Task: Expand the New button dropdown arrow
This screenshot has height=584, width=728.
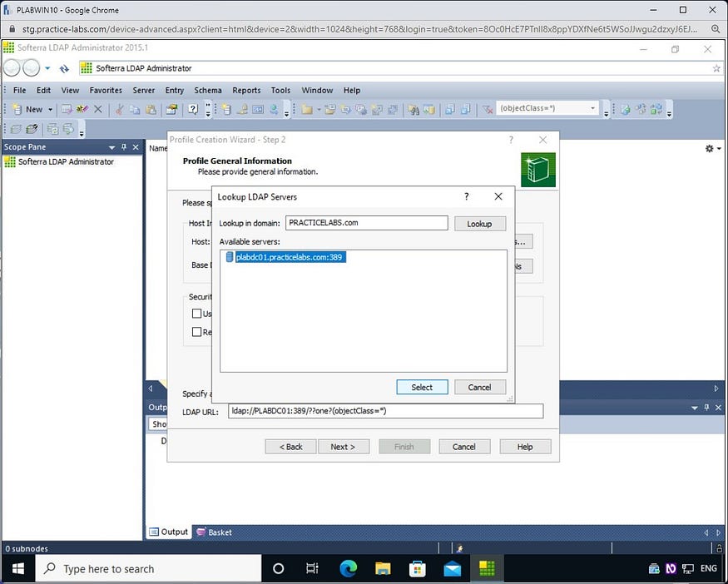Action: tap(50, 110)
